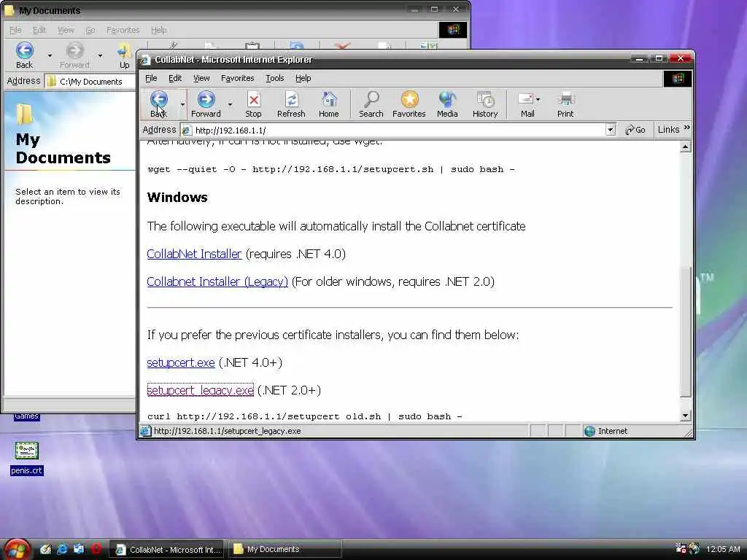Refresh the CollabNet page

(291, 104)
